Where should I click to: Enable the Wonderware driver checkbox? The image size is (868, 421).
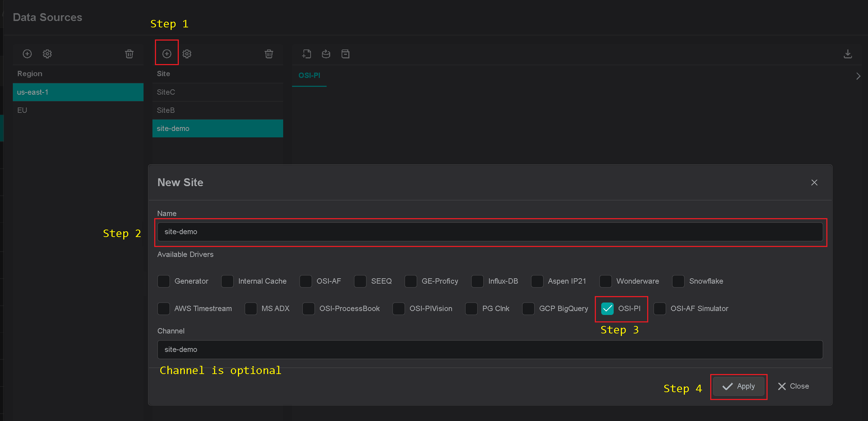606,281
